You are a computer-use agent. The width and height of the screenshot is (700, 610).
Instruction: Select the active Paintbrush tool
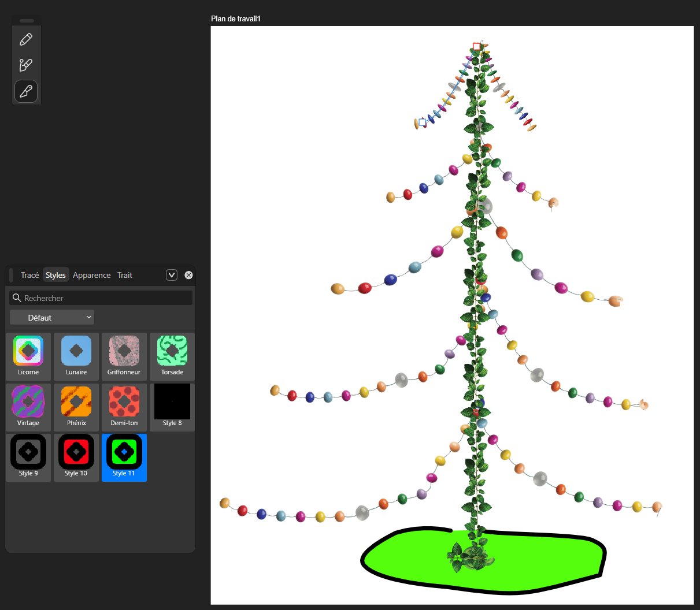click(26, 91)
